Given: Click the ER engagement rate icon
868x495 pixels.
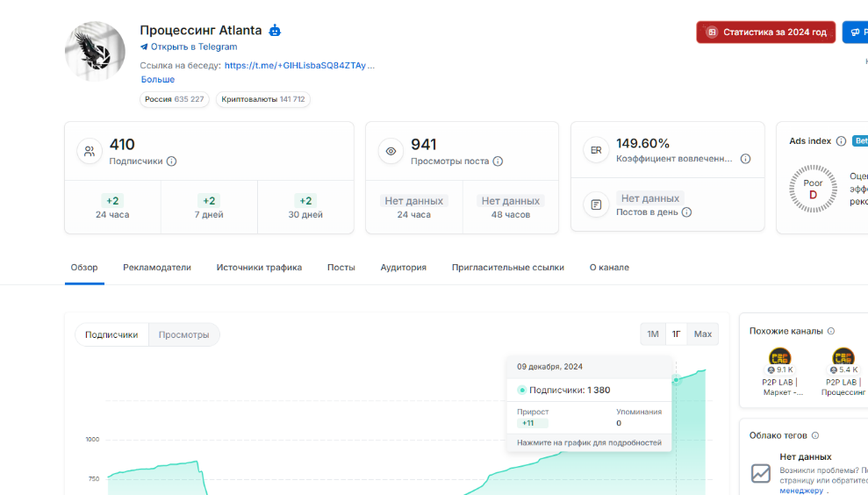Looking at the screenshot, I should [x=596, y=150].
